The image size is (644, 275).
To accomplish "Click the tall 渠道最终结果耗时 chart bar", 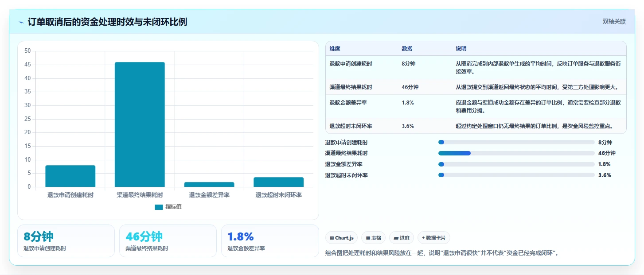I will [x=140, y=124].
